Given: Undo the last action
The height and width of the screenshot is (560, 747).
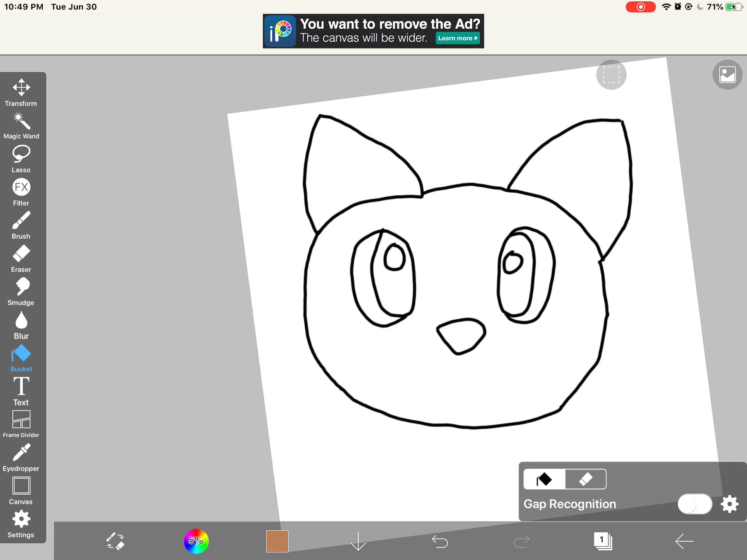Looking at the screenshot, I should click(x=440, y=541).
